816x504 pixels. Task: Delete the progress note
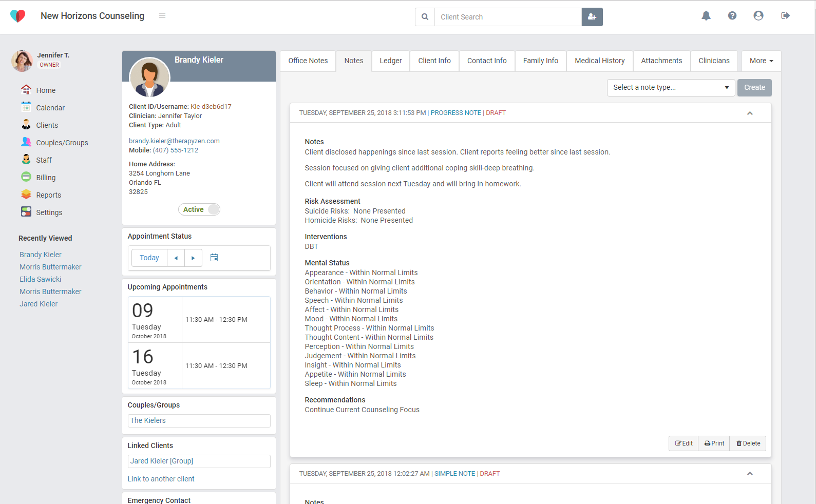[748, 443]
